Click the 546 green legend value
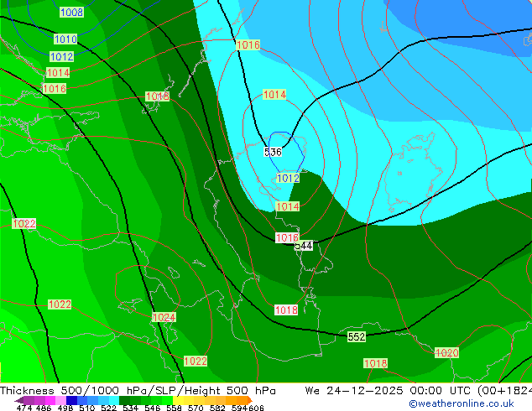Image resolution: width=532 pixels, height=411 pixels. [x=152, y=408]
